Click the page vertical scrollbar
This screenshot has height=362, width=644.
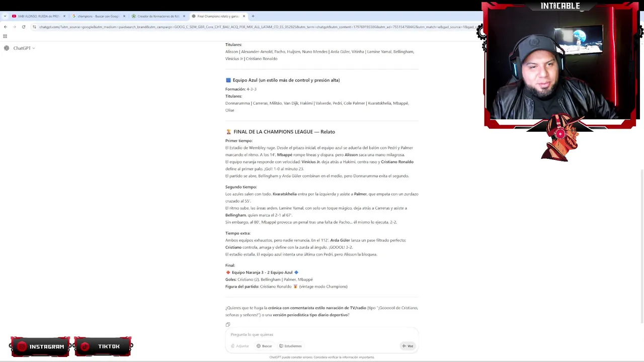(x=641, y=246)
